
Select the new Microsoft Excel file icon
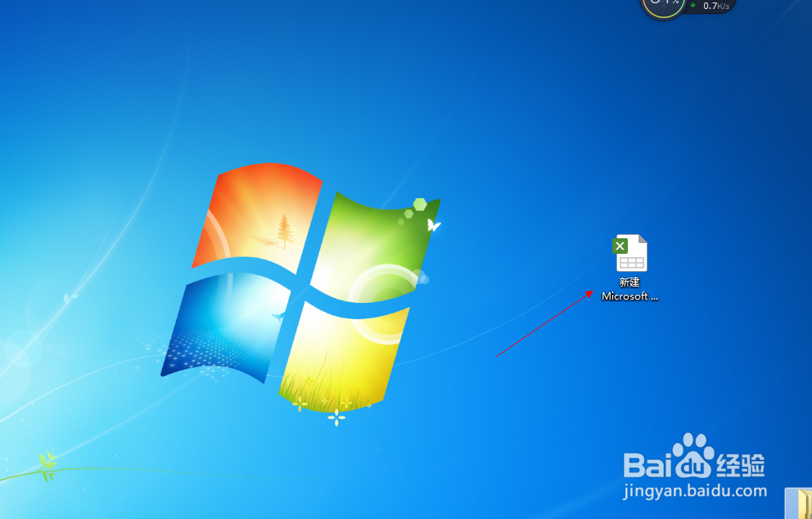630,253
